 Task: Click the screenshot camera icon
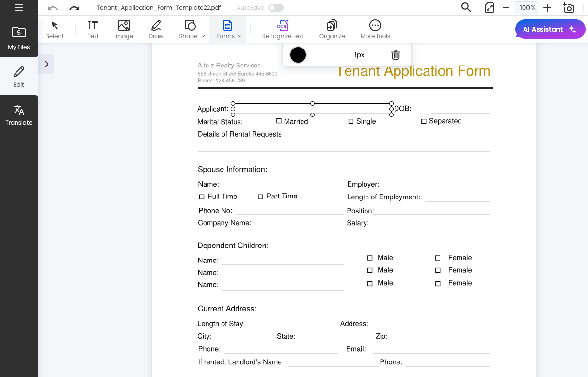pos(568,8)
